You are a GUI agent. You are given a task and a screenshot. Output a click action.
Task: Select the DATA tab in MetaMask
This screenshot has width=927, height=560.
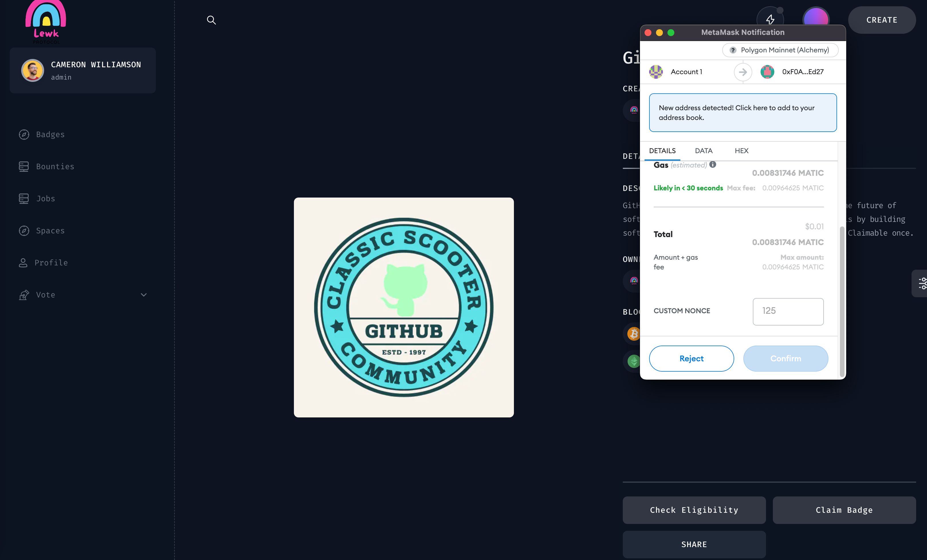(x=703, y=150)
